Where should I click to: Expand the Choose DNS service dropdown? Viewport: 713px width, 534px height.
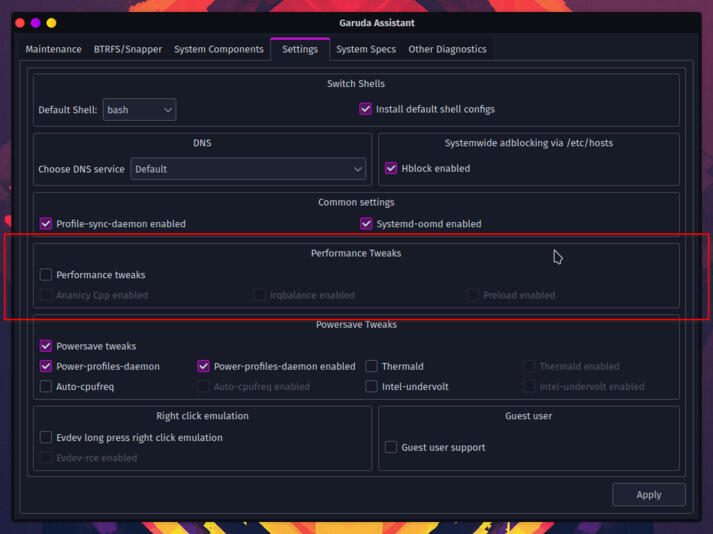click(x=248, y=169)
